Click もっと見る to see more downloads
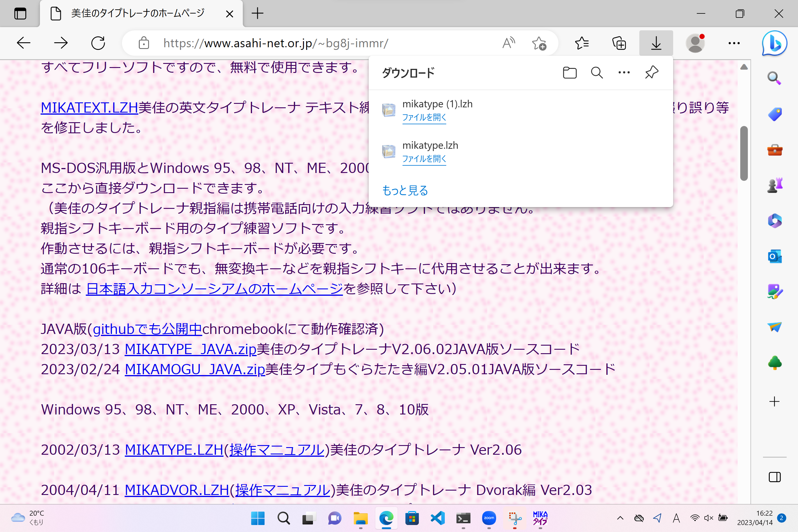 (x=405, y=190)
